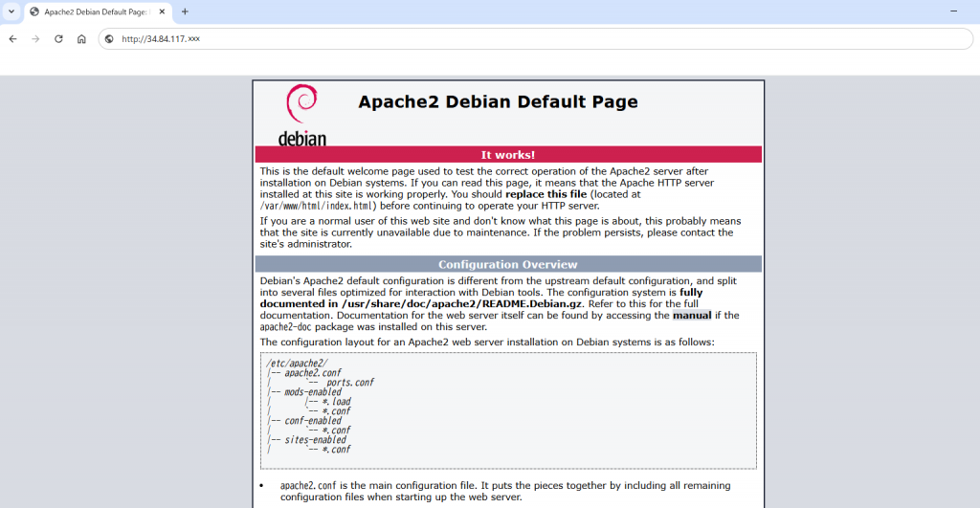Image resolution: width=980 pixels, height=508 pixels.
Task: Open a new tab with plus button
Action: point(185,11)
